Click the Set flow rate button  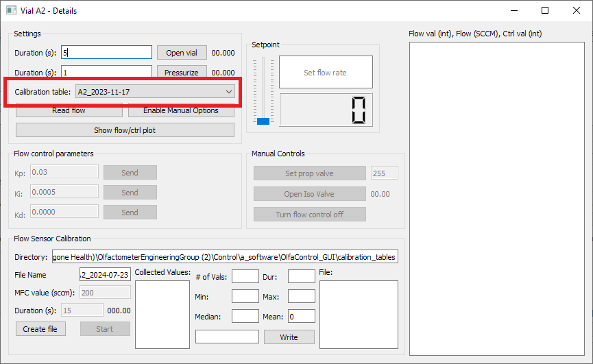point(326,72)
